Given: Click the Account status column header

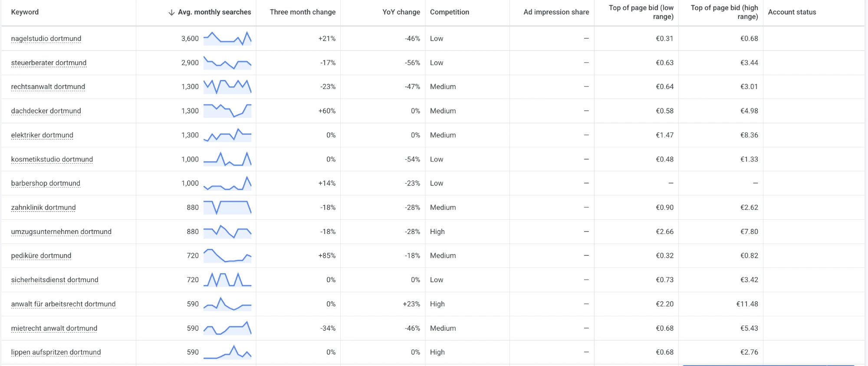Looking at the screenshot, I should [x=792, y=12].
